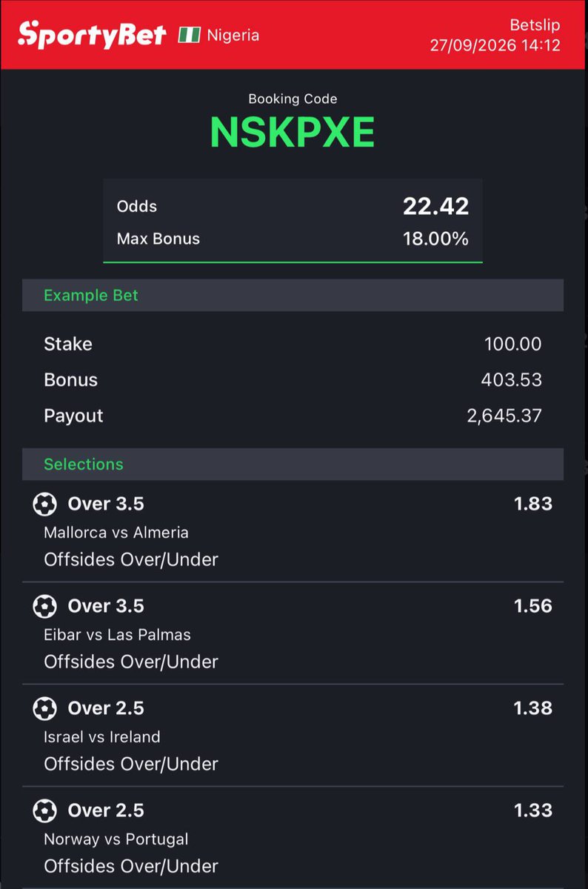Select the Mallorca vs Almeria match

116,533
